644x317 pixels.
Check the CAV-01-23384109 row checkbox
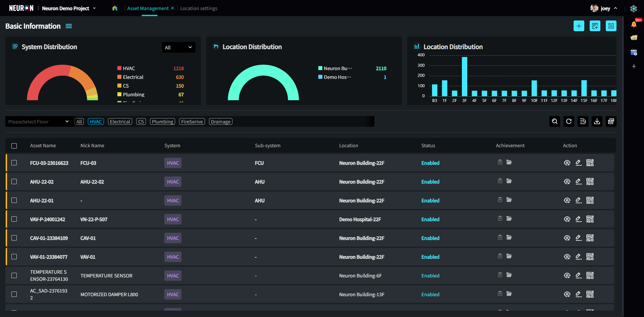pos(14,238)
